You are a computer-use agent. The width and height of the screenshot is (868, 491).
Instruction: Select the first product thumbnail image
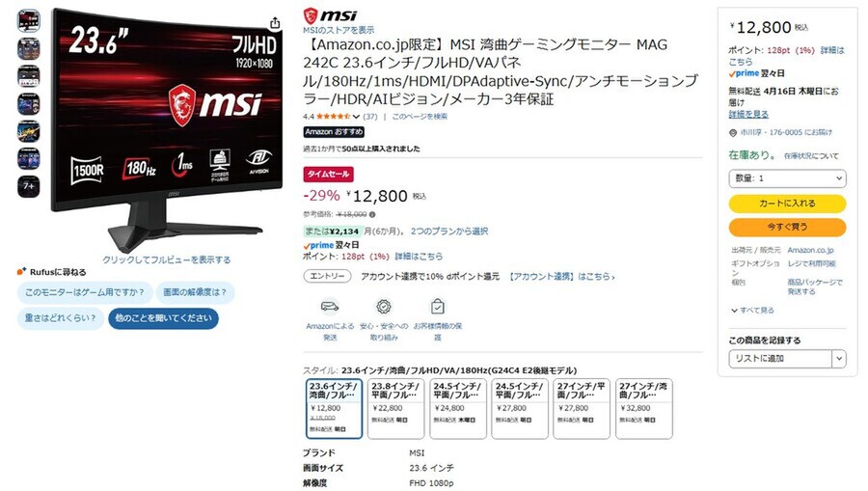[28, 21]
